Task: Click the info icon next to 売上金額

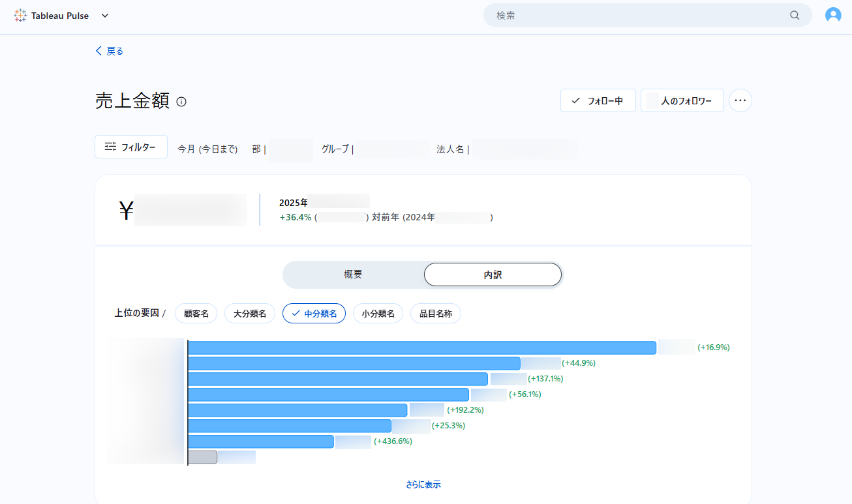Action: 181,102
